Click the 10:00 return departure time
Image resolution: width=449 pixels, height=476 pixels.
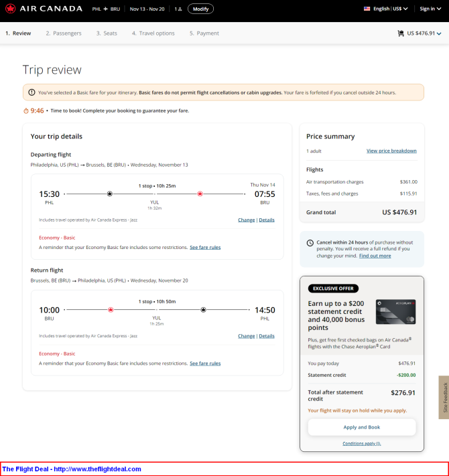(x=49, y=310)
